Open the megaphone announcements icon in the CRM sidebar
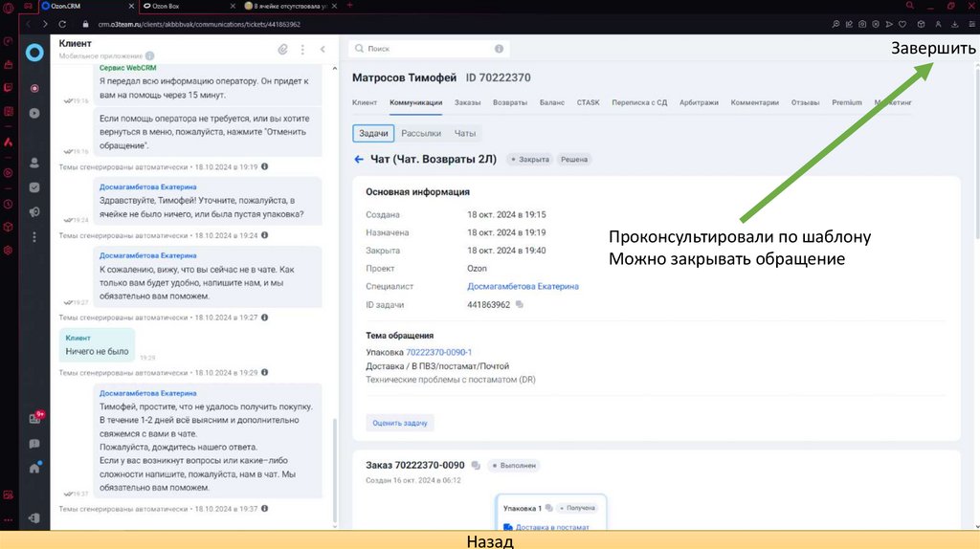Viewport: 980px width, 549px height. [x=34, y=212]
